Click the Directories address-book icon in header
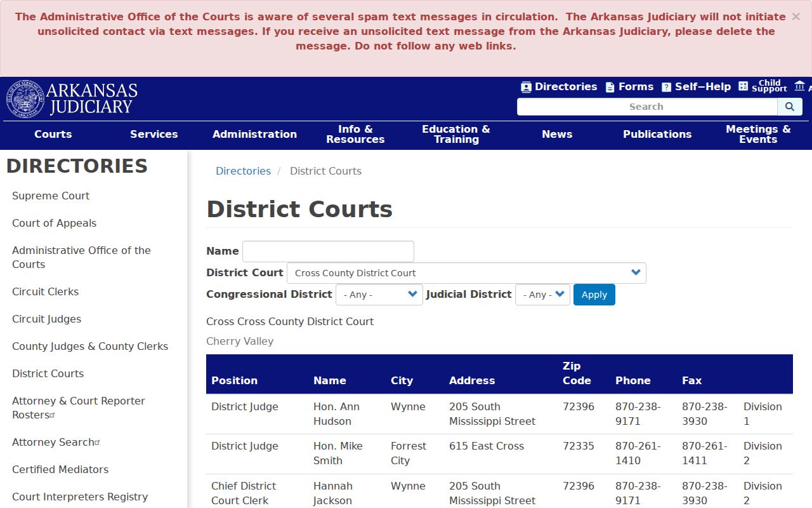 coord(526,87)
